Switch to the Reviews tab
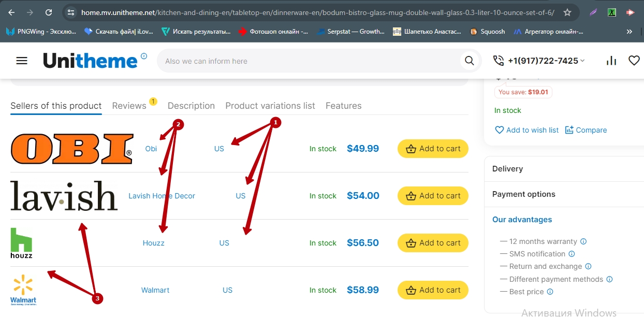644x317 pixels. tap(129, 106)
